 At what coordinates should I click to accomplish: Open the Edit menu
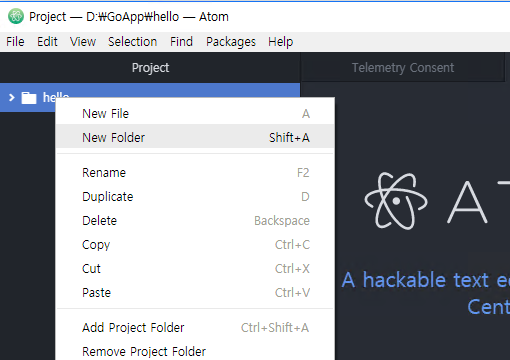click(x=47, y=42)
